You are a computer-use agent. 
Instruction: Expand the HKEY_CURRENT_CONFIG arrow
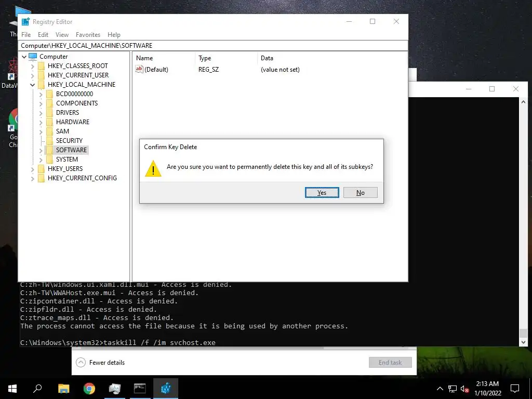point(33,178)
